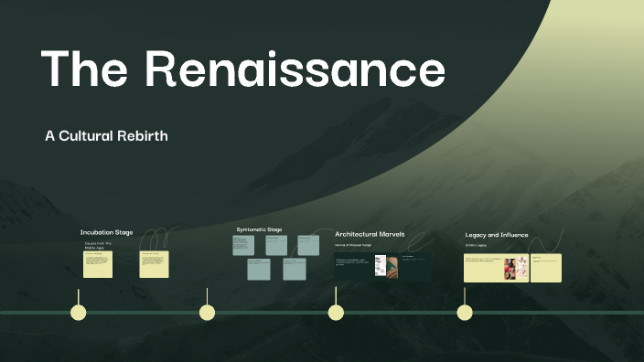
Task: Open the left yellow note under Incubation Stage
Action: pos(98,264)
